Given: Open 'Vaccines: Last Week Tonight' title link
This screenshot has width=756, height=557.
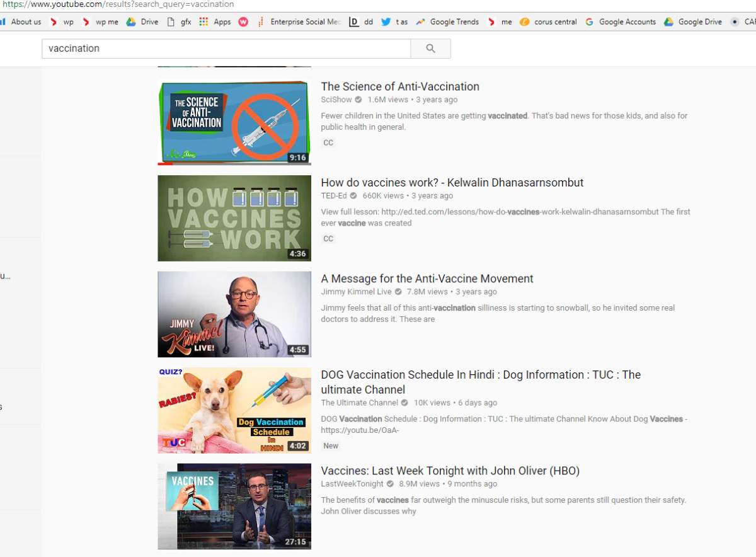Looking at the screenshot, I should pos(450,471).
